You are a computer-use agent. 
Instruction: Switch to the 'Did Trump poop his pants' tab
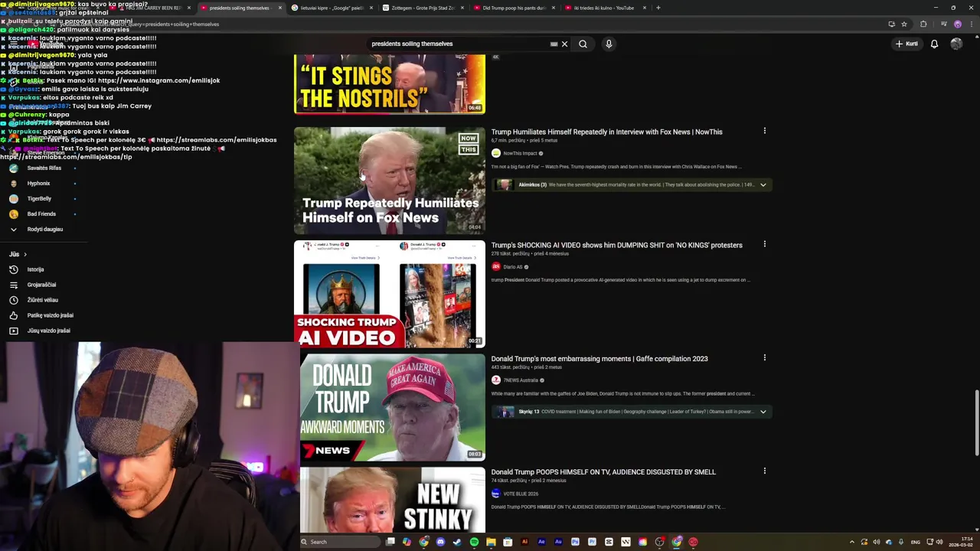click(514, 8)
